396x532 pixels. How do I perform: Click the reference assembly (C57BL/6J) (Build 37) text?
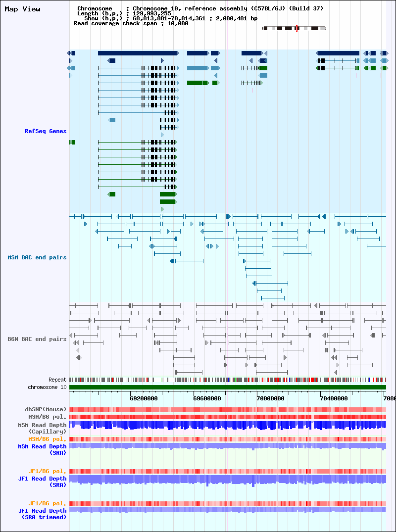[254, 8]
